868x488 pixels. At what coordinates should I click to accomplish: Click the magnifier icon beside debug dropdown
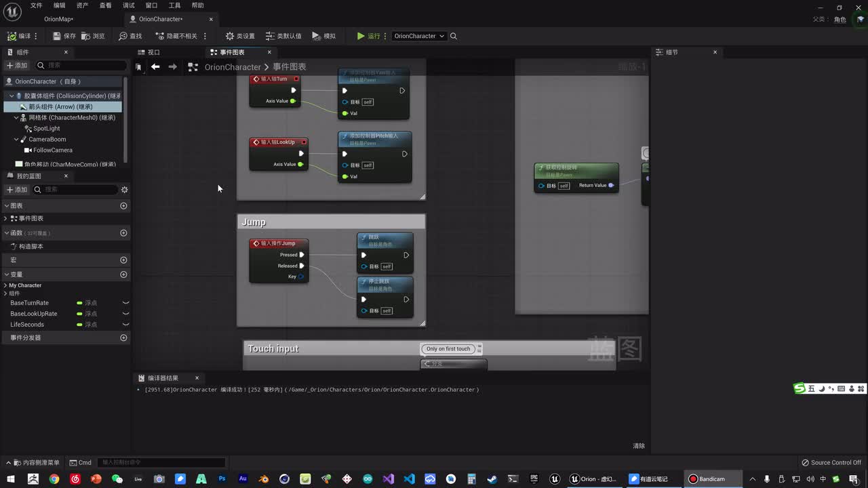(454, 36)
